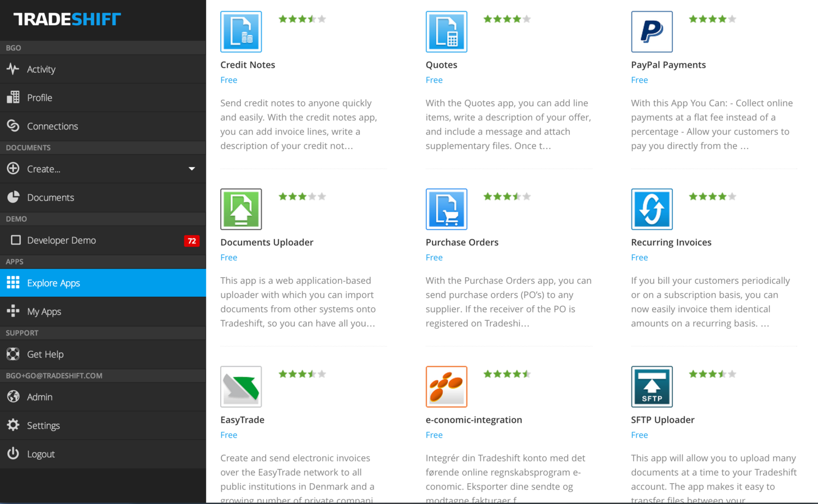Viewport: 818px width, 504px height.
Task: Open the Recurring Invoices app icon
Action: 652,209
